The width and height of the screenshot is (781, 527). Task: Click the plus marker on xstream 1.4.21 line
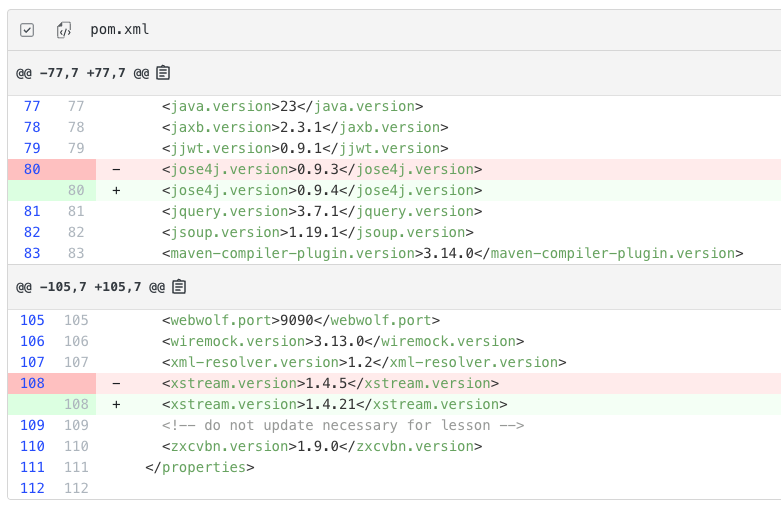116,404
